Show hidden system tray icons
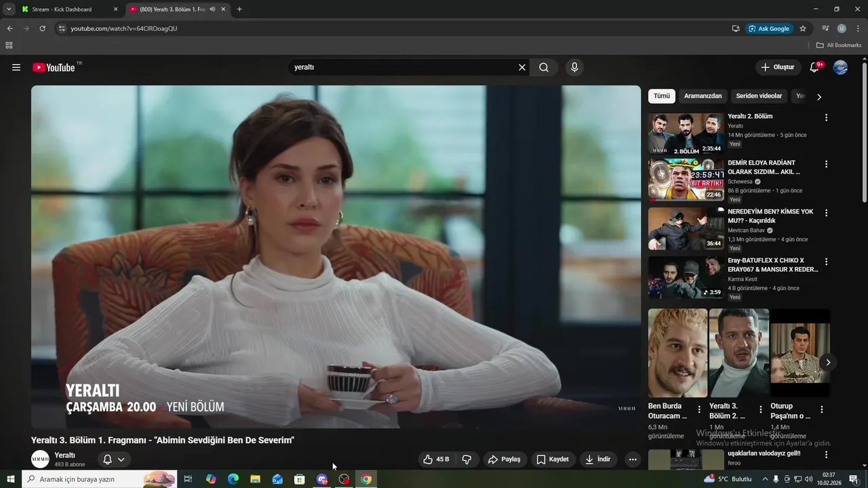Screen dimensions: 868x488 766,479
